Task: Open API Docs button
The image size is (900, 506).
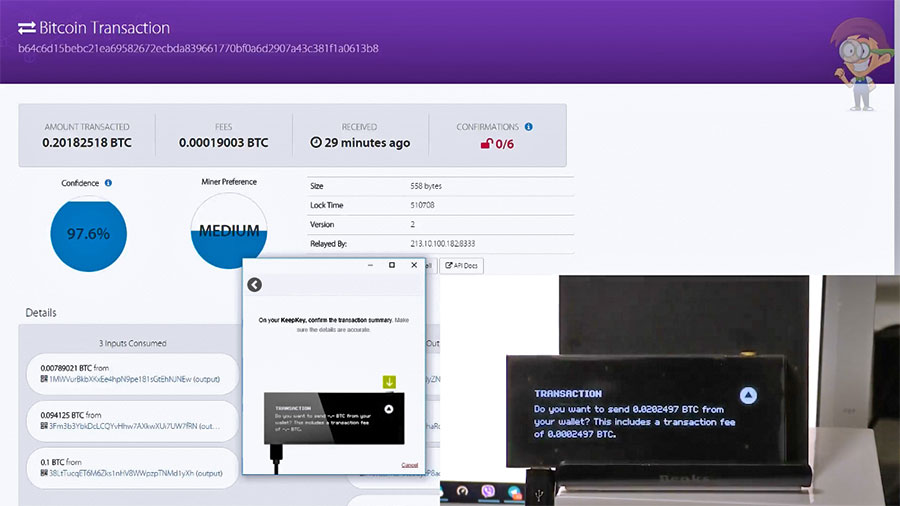Action: tap(461, 266)
